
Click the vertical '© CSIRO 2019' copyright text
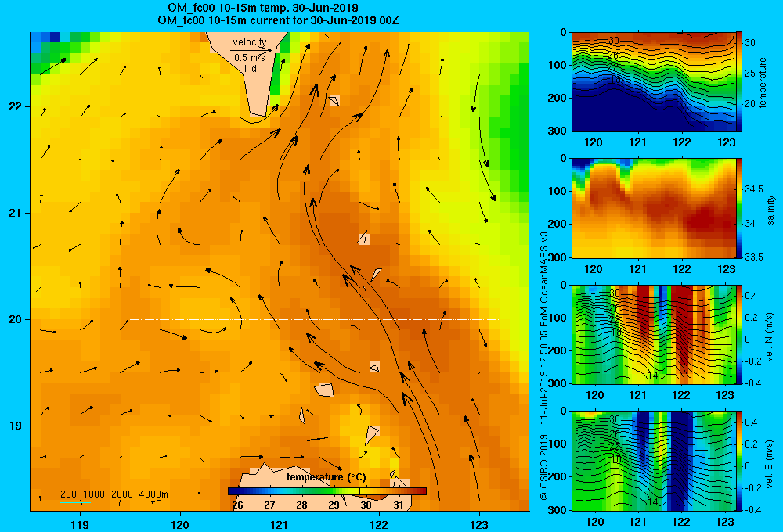(544, 467)
